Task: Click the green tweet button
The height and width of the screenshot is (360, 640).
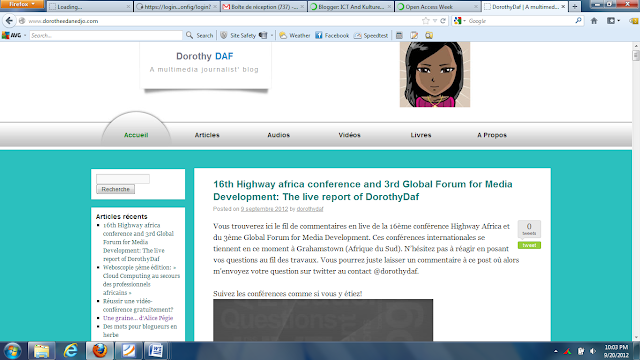Action: [529, 245]
